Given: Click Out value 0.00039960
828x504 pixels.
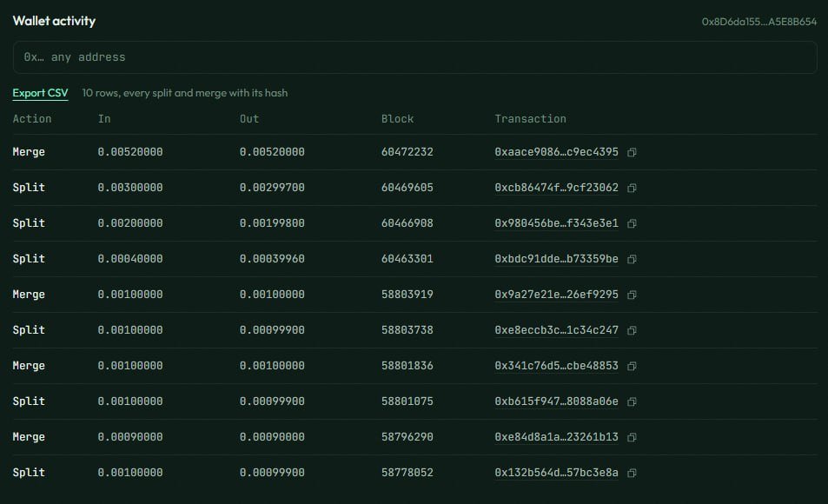Looking at the screenshot, I should (272, 259).
